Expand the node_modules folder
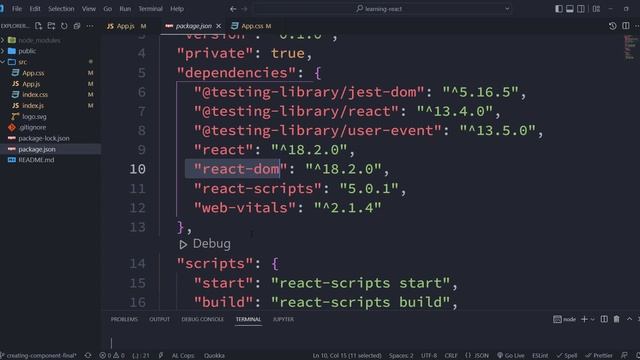Image resolution: width=640 pixels, height=360 pixels. click(39, 40)
